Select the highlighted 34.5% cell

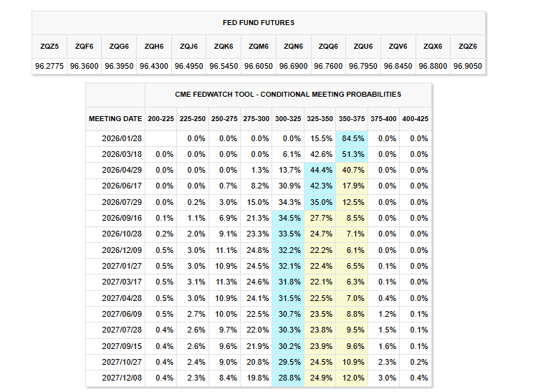(x=288, y=218)
